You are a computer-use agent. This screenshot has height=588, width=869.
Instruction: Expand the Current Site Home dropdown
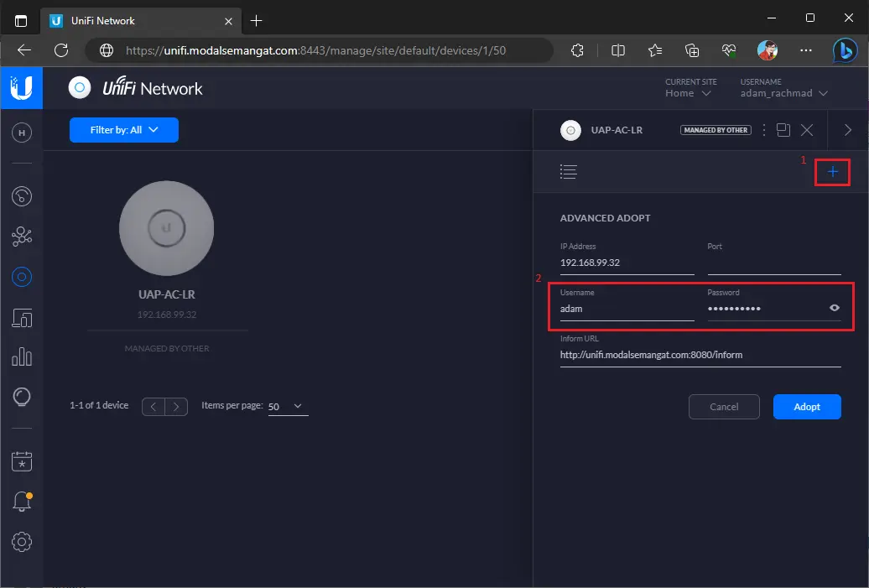pos(688,93)
